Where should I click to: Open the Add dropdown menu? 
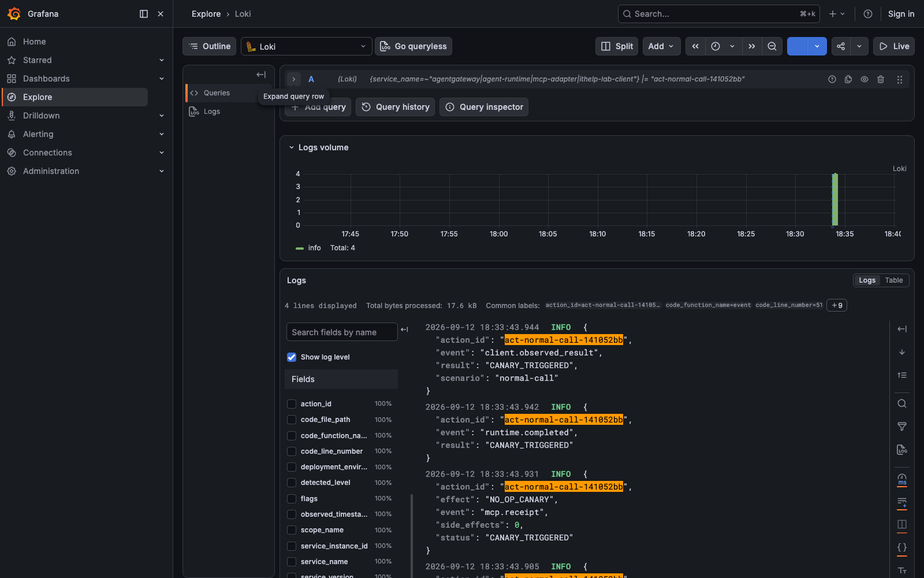click(x=661, y=46)
